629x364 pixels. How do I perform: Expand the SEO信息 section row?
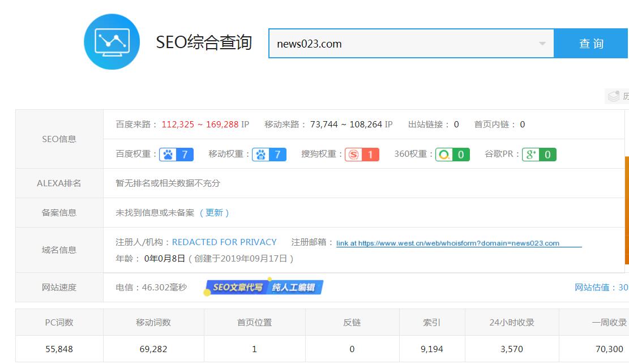point(59,139)
